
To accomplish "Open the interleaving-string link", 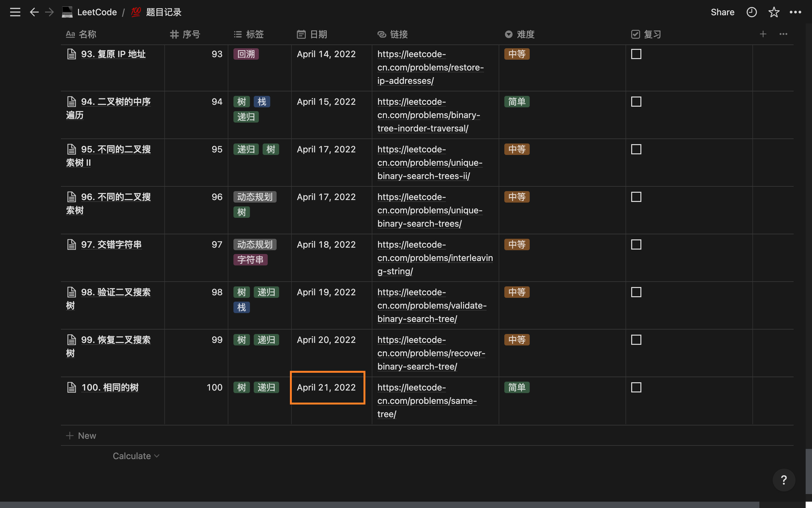I will click(435, 258).
